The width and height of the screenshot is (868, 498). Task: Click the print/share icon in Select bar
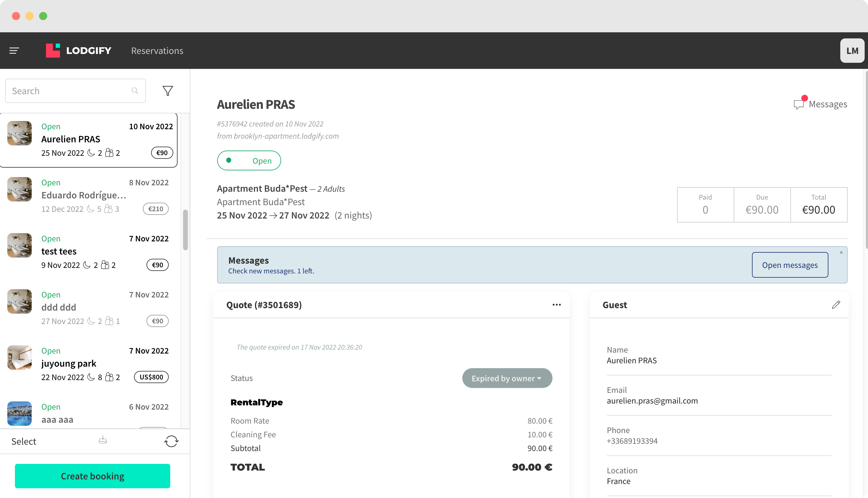pos(103,441)
